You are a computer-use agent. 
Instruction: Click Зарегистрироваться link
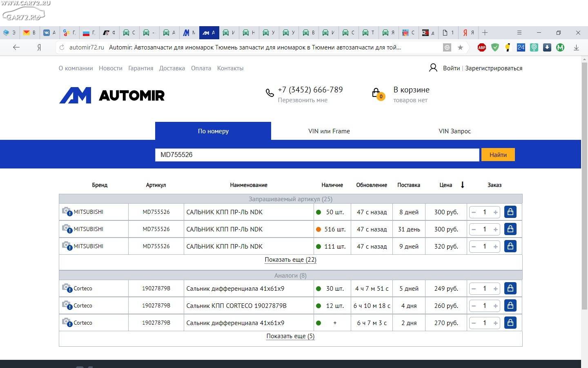[494, 68]
